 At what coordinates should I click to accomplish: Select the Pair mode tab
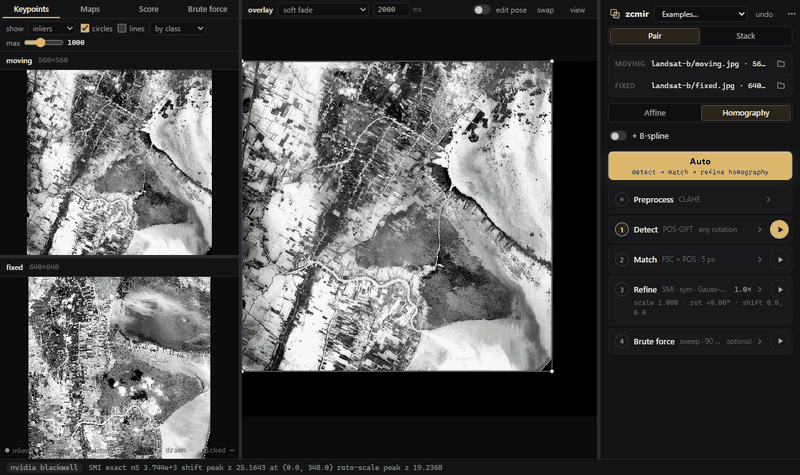pos(655,36)
